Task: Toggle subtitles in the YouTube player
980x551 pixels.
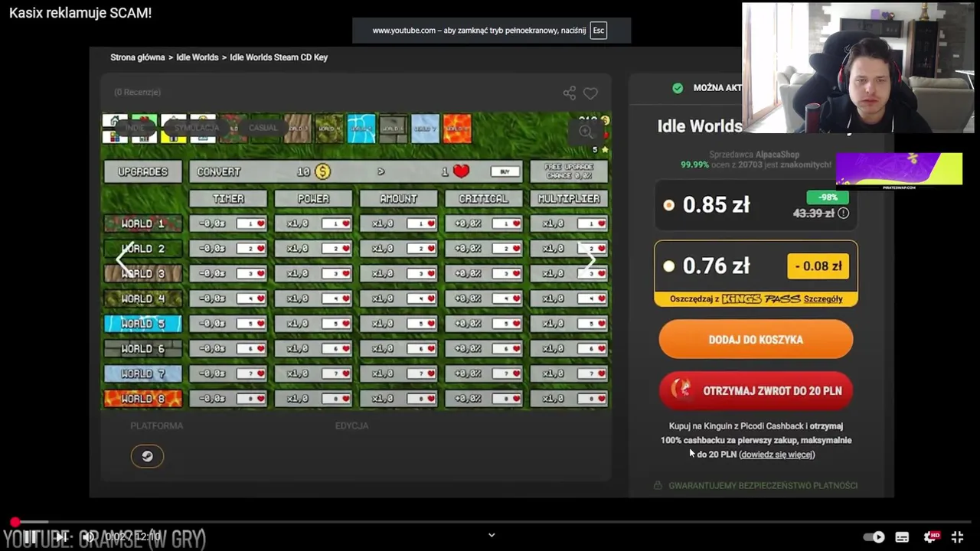Action: click(902, 537)
